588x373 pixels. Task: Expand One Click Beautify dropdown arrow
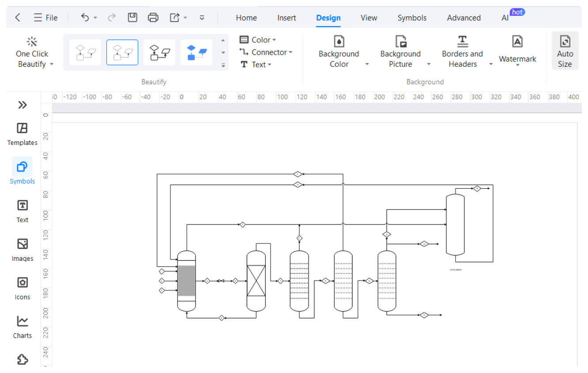click(52, 65)
